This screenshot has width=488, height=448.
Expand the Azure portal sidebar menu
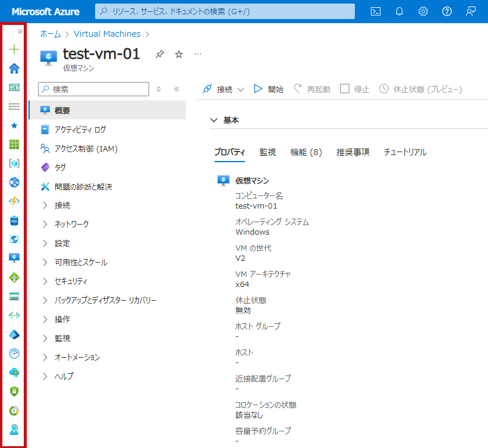click(20, 31)
